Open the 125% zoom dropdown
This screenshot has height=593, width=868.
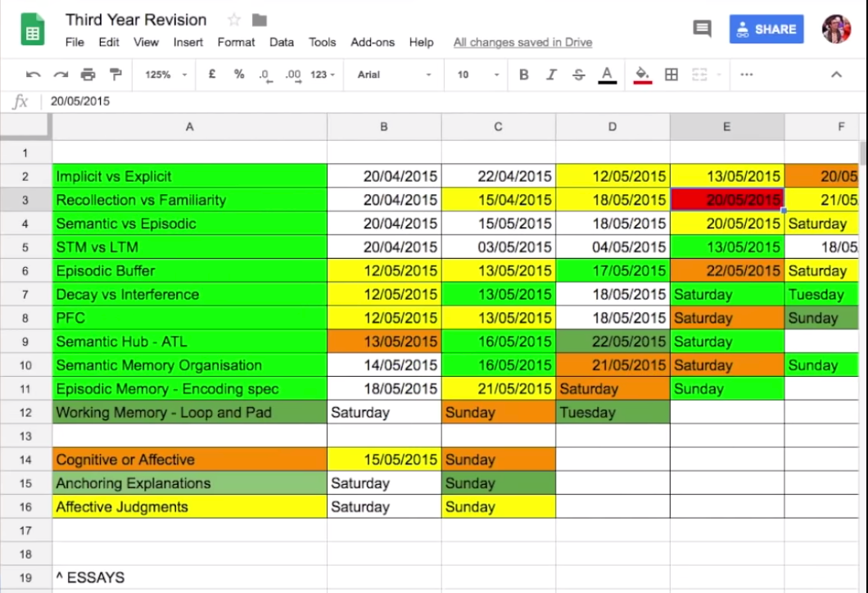tap(164, 75)
